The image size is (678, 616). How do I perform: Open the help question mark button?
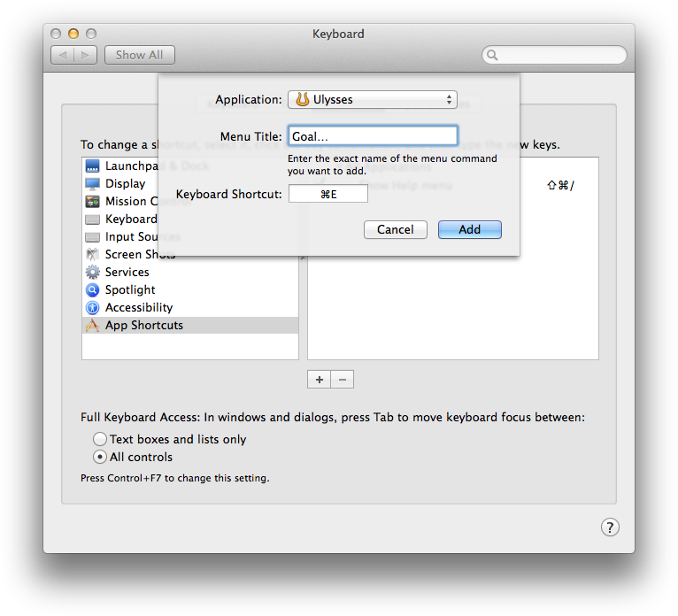pyautogui.click(x=610, y=527)
